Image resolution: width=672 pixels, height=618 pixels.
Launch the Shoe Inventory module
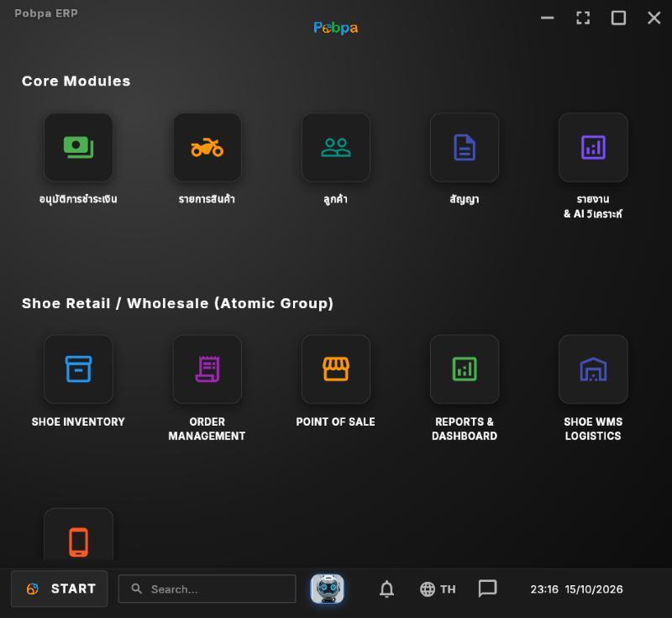[x=78, y=369]
